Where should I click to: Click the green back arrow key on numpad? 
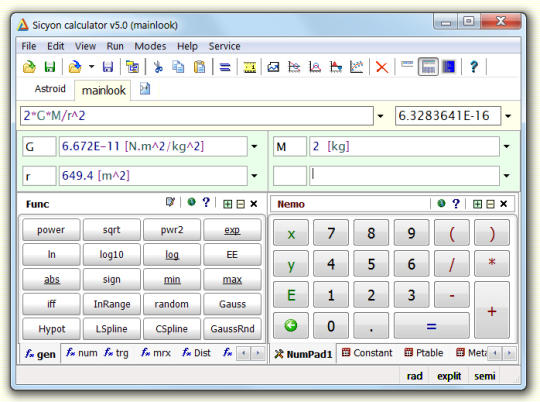coord(291,326)
